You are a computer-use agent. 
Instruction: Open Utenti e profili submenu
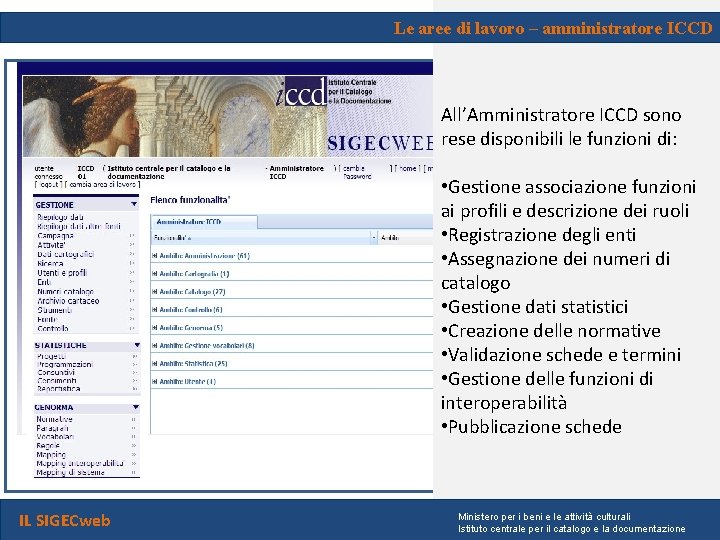pos(62,273)
